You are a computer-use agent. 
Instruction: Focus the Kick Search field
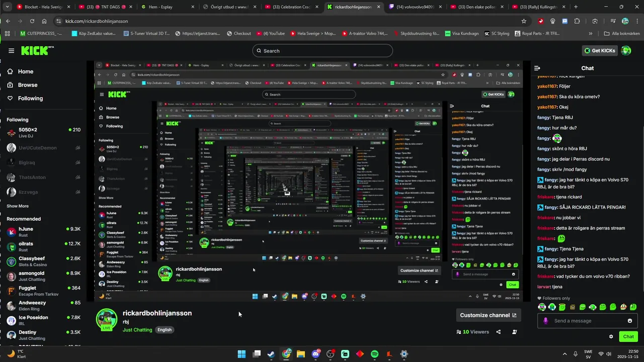point(323,51)
